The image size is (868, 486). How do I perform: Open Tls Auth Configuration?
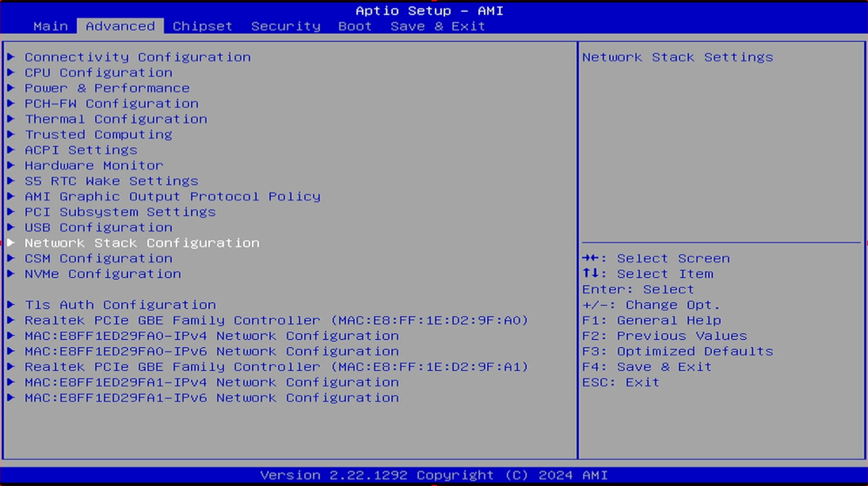pyautogui.click(x=120, y=305)
